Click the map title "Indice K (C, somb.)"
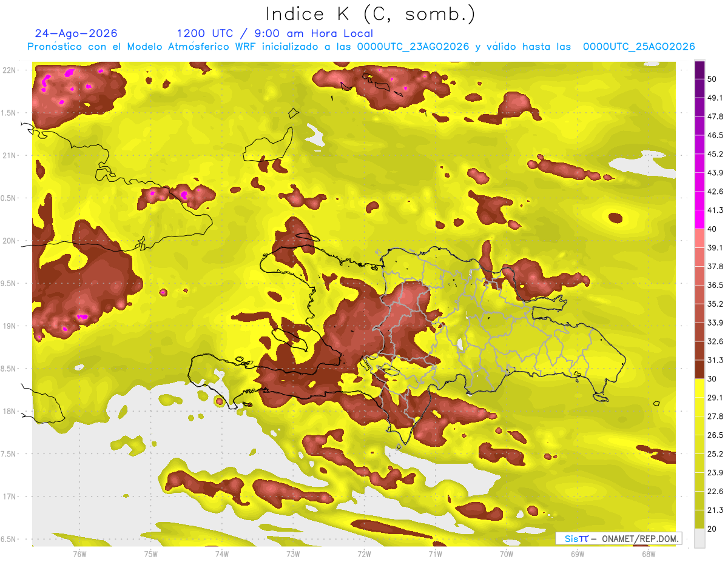The image size is (728, 562). [369, 14]
